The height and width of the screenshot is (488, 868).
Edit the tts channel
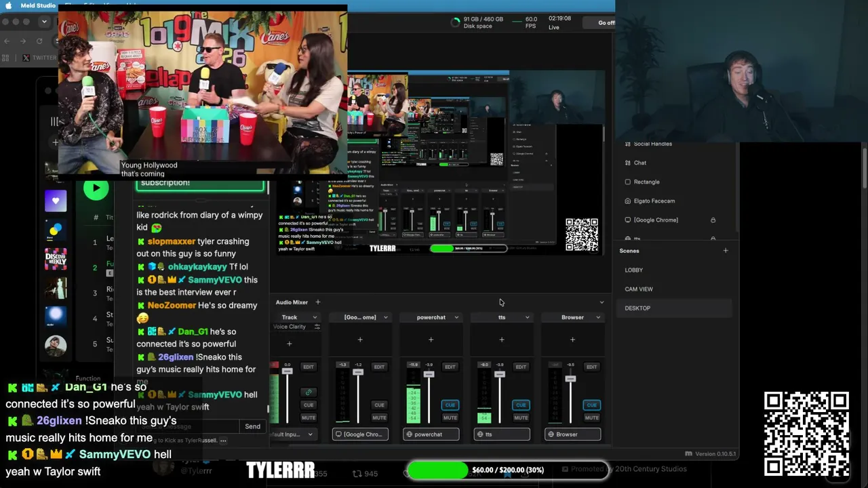click(x=521, y=367)
